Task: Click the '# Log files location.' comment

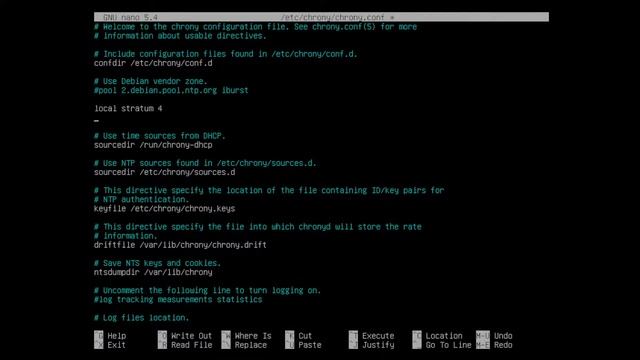Action: (142, 318)
